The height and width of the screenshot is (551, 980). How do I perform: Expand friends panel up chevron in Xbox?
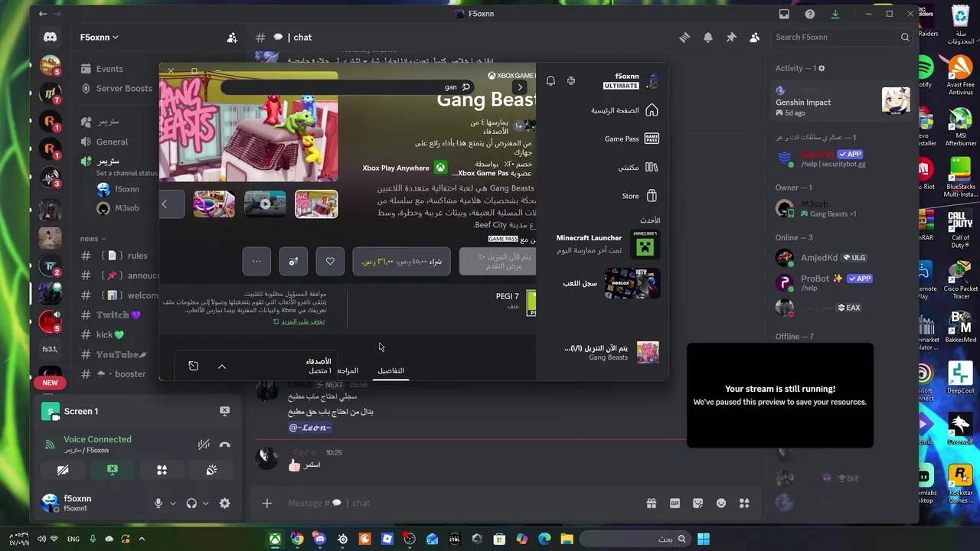pyautogui.click(x=222, y=367)
